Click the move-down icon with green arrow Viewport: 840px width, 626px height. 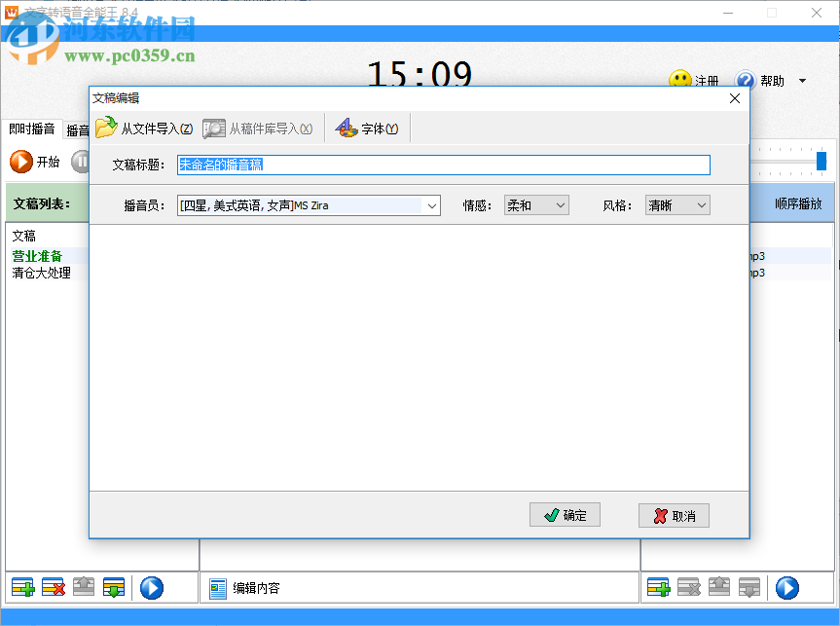tap(112, 587)
